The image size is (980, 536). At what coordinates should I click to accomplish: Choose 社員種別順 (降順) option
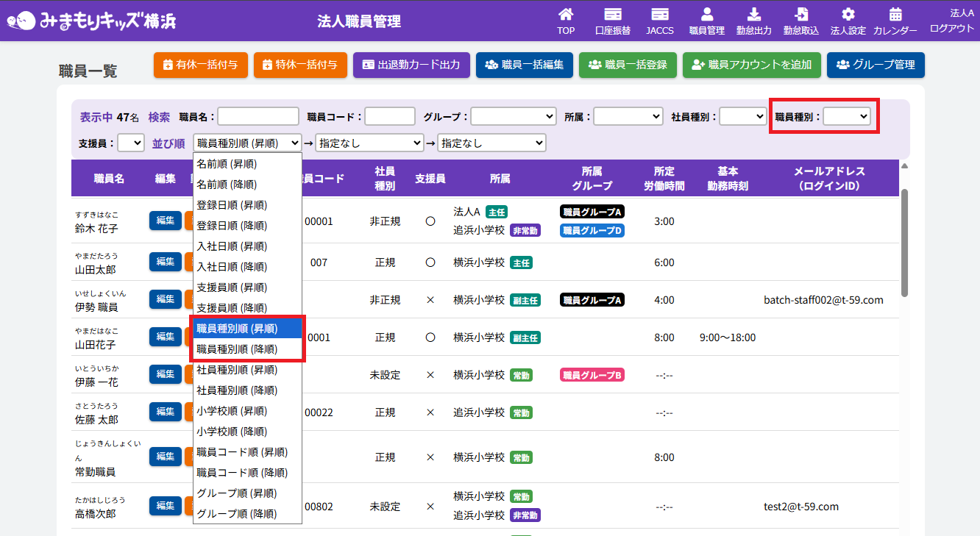247,390
